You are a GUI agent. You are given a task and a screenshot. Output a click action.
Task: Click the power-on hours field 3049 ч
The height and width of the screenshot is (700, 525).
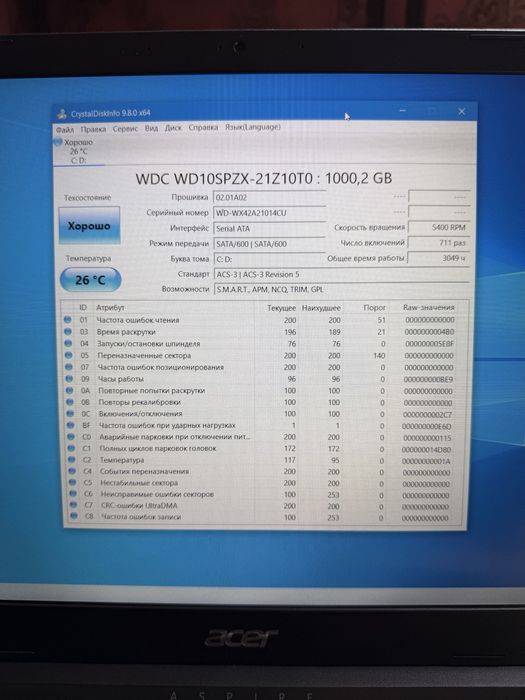click(x=439, y=258)
